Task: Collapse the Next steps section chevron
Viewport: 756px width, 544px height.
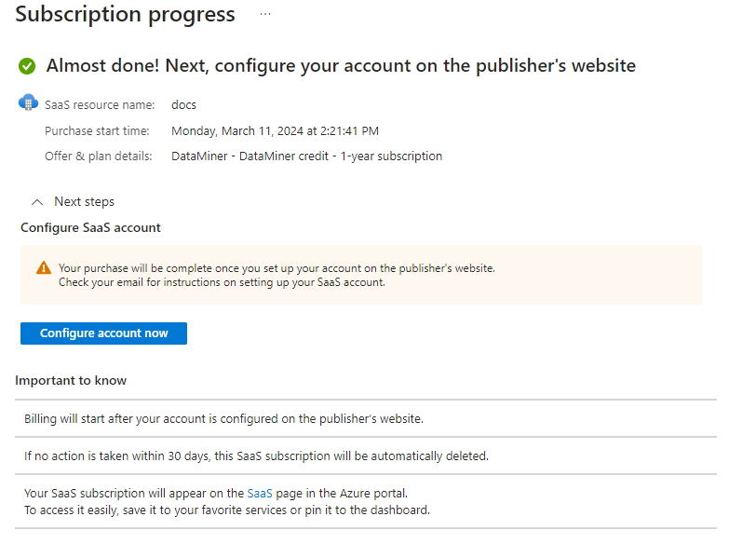Action: (37, 202)
